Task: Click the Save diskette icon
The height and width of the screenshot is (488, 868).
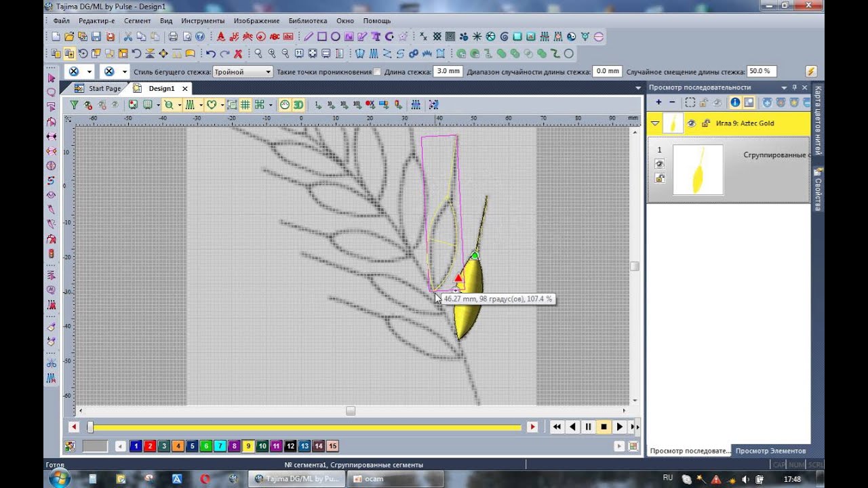Action: coord(96,37)
